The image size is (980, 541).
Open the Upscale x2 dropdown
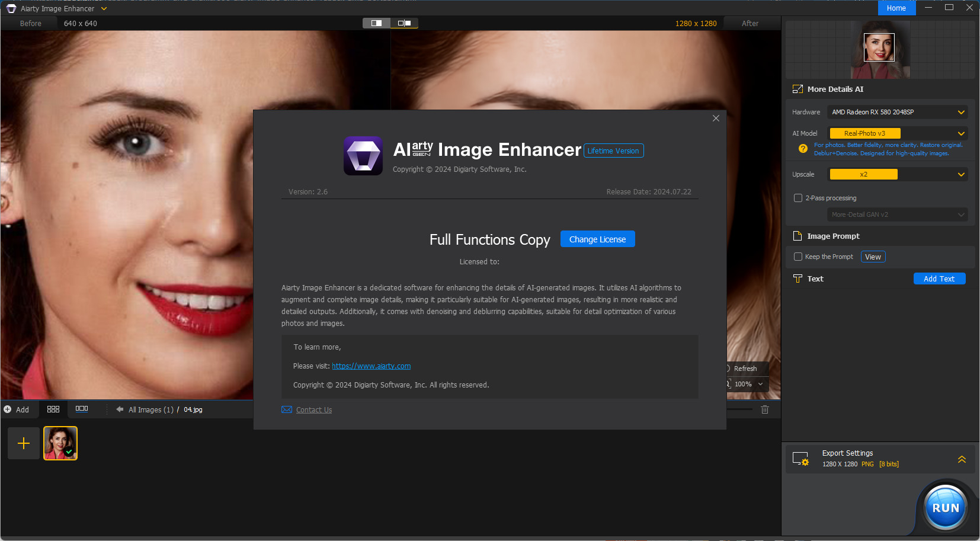tap(897, 174)
